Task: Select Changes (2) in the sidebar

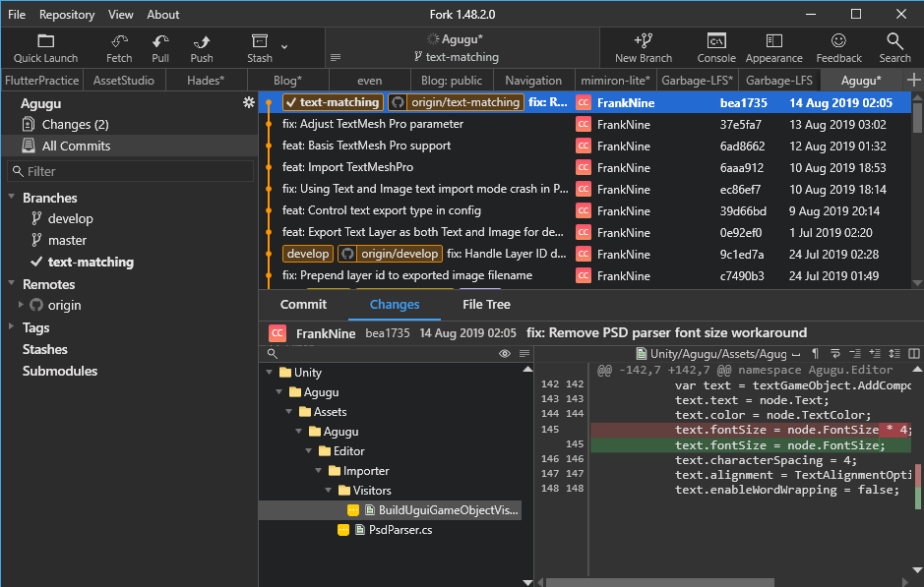Action: pyautogui.click(x=129, y=124)
